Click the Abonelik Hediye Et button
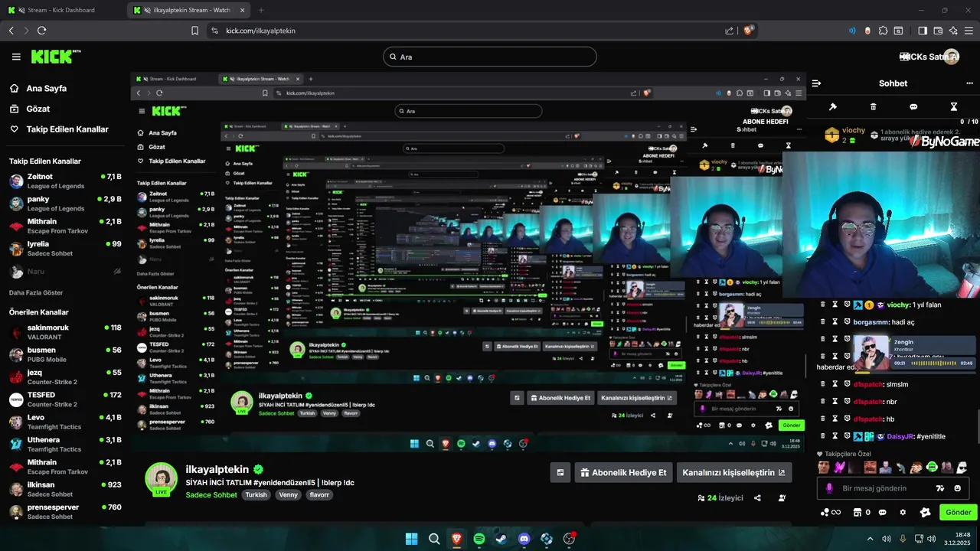980x551 pixels. (623, 472)
